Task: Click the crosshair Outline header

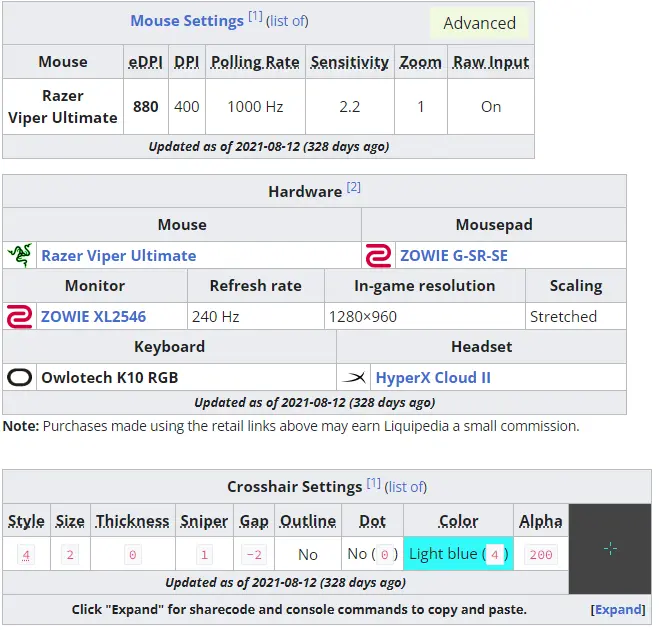Action: click(x=308, y=521)
